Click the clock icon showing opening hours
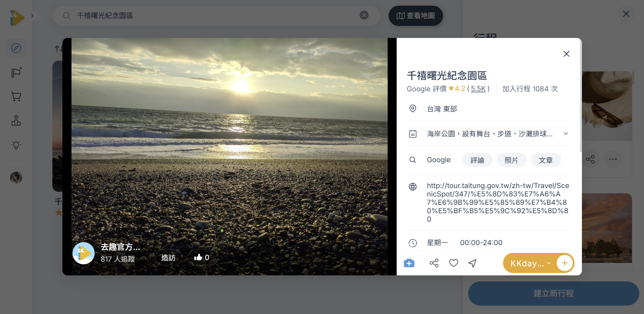The width and height of the screenshot is (644, 314). (413, 242)
